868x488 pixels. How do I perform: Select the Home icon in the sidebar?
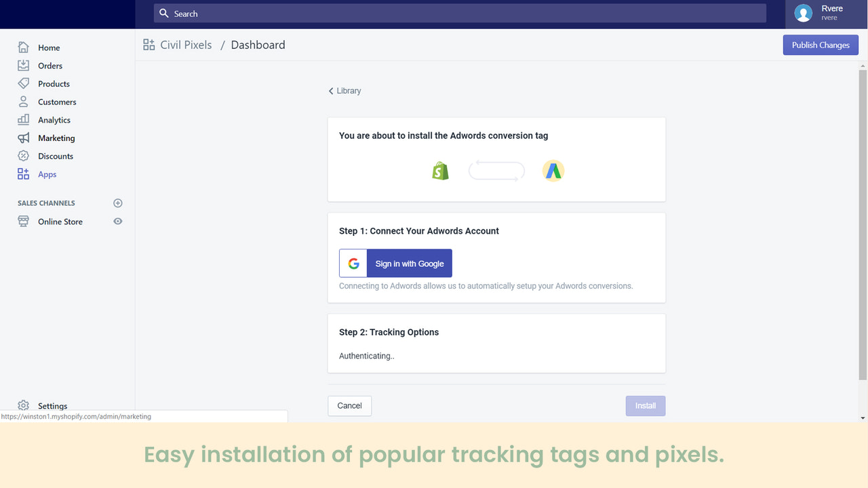23,47
